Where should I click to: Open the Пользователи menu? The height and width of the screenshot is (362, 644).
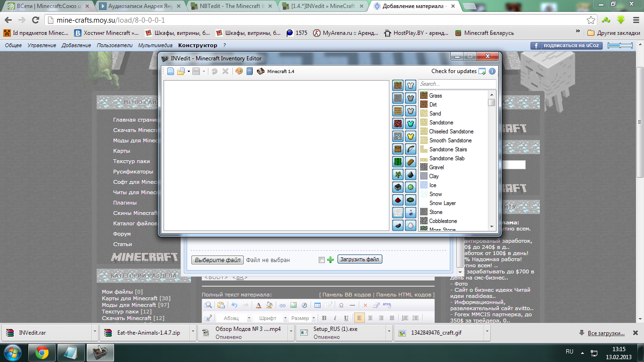click(115, 45)
